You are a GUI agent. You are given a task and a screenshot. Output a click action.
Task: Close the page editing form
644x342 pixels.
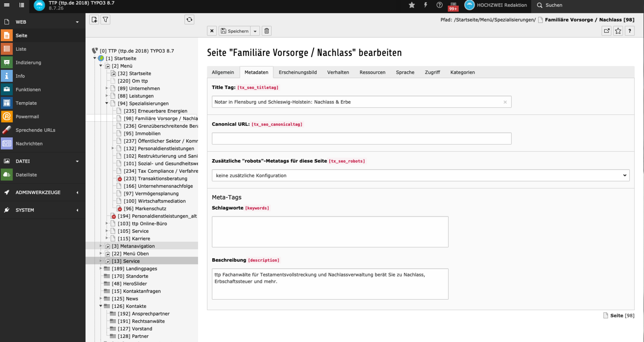[212, 31]
